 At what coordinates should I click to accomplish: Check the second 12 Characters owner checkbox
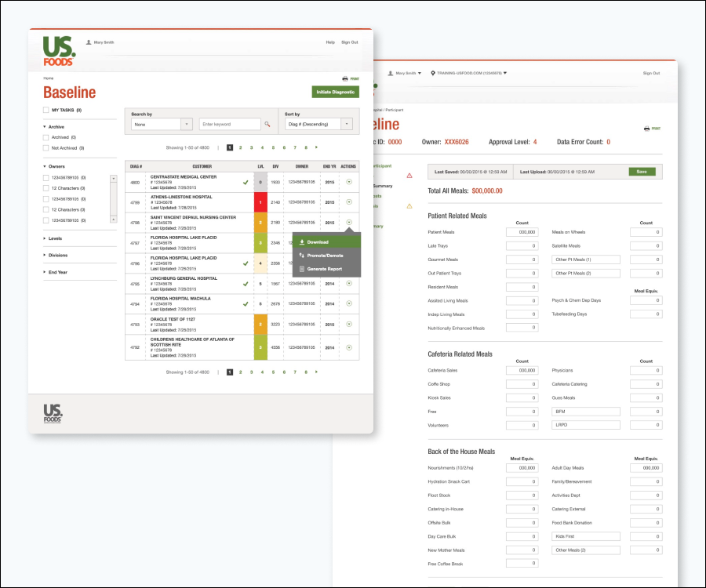click(46, 209)
